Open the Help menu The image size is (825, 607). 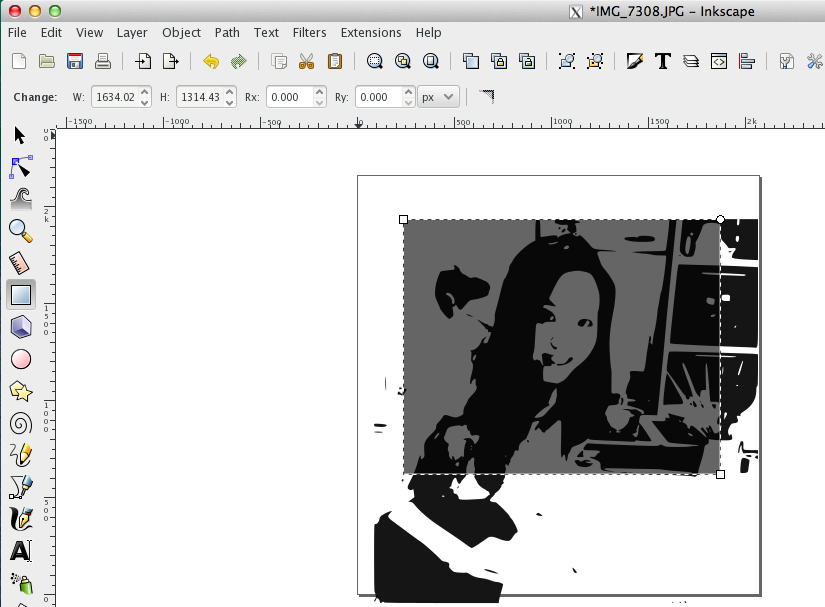click(x=428, y=33)
